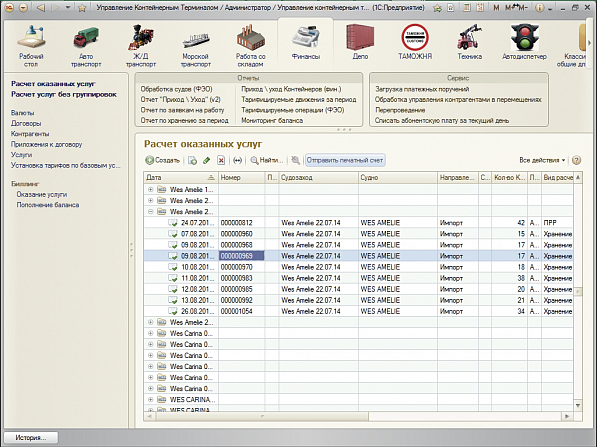Select row with number 00001054
The image size is (597, 447).
358,311
